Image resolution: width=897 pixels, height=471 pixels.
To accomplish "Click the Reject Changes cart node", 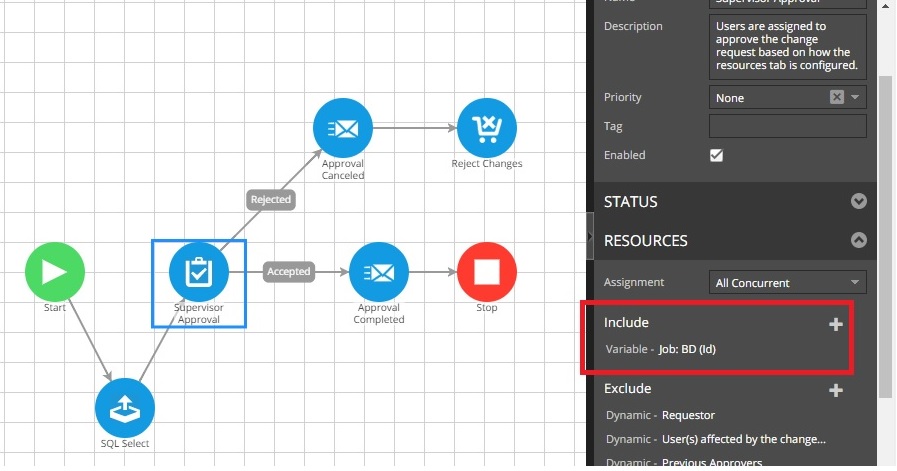I will 486,128.
